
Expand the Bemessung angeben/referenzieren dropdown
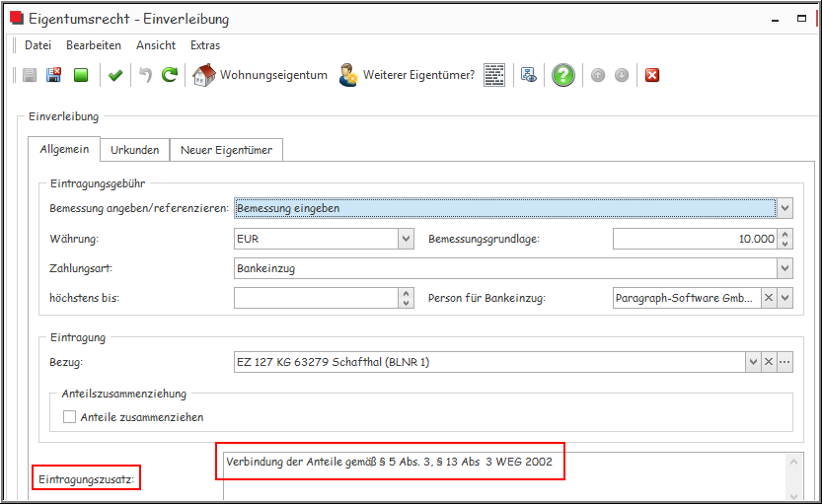click(785, 209)
